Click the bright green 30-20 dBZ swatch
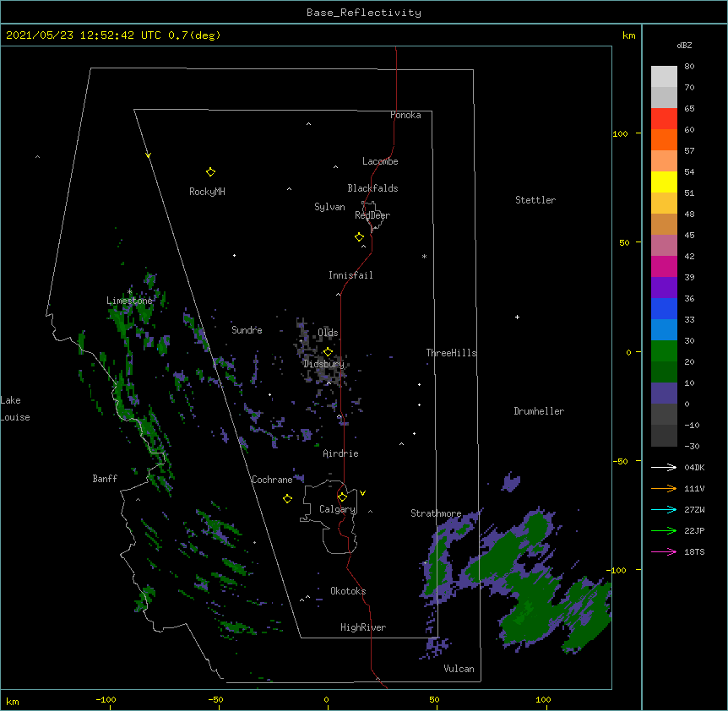Image resolution: width=728 pixels, height=711 pixels. point(664,351)
